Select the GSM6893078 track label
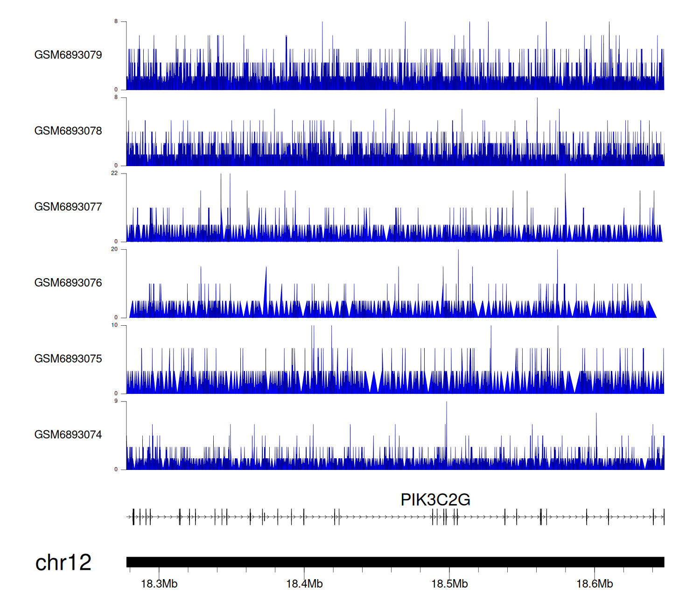 68,131
